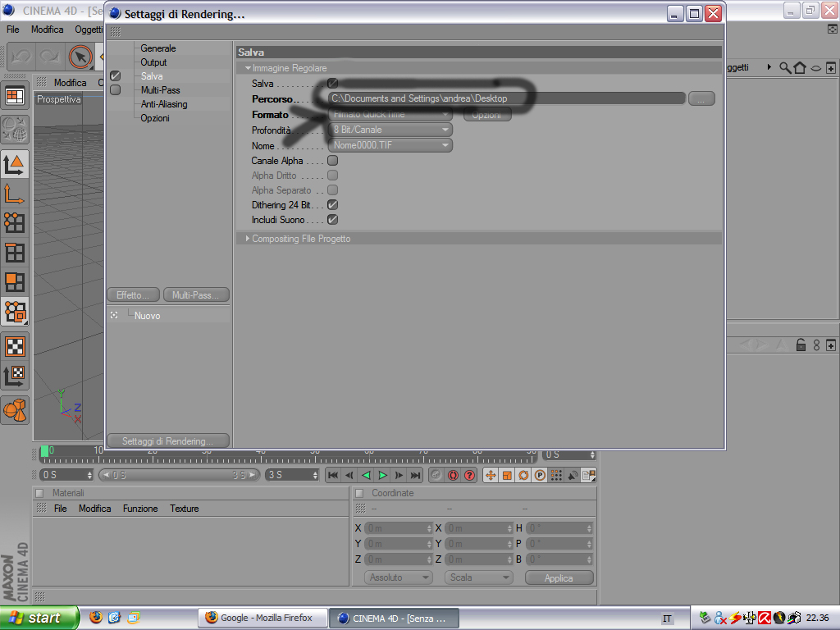The width and height of the screenshot is (840, 630).
Task: Select the checkerboard texture mode icon
Action: click(15, 347)
